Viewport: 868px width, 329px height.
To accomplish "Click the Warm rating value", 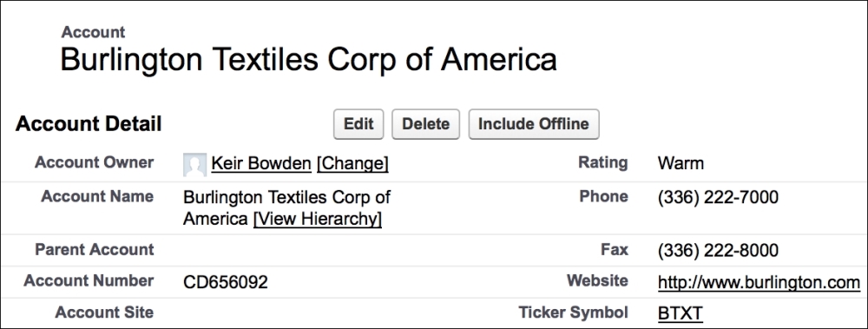I will (x=681, y=163).
